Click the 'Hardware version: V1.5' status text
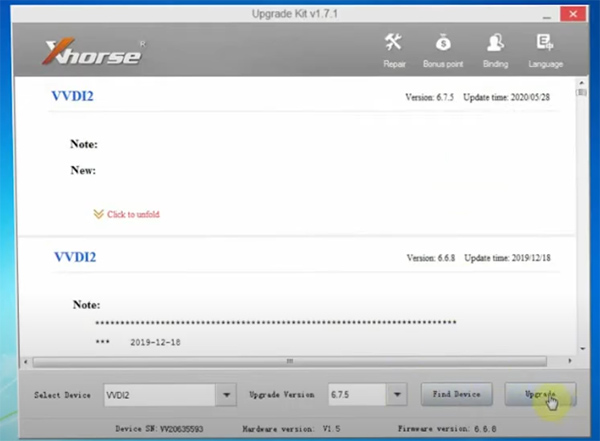600x441 pixels. point(291,429)
